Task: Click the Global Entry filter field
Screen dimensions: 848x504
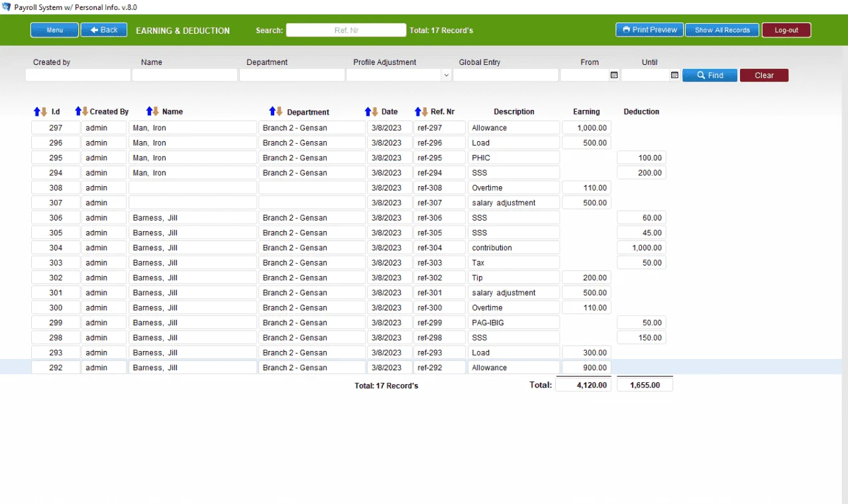Action: coord(505,76)
